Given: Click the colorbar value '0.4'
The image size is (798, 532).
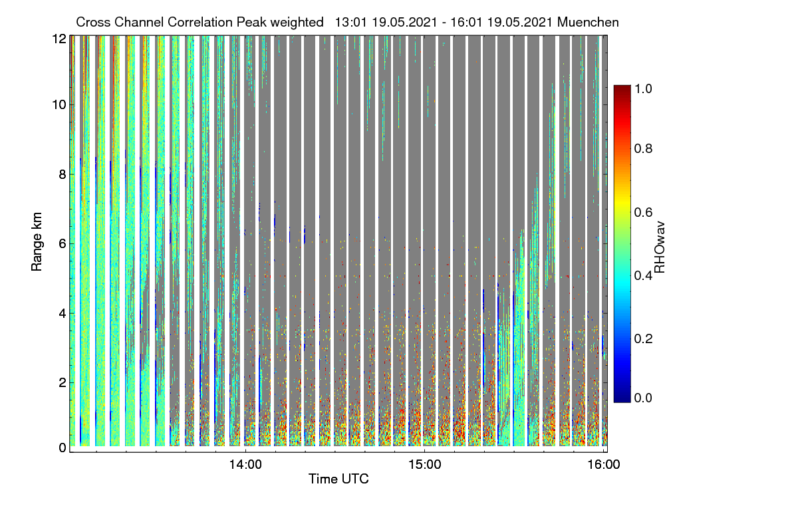Looking at the screenshot, I should click(644, 275).
